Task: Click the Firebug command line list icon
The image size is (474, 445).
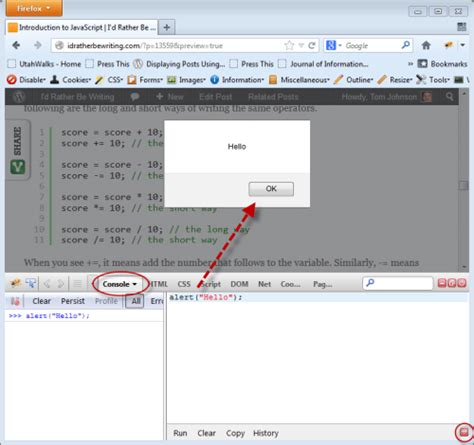Action: click(x=77, y=284)
